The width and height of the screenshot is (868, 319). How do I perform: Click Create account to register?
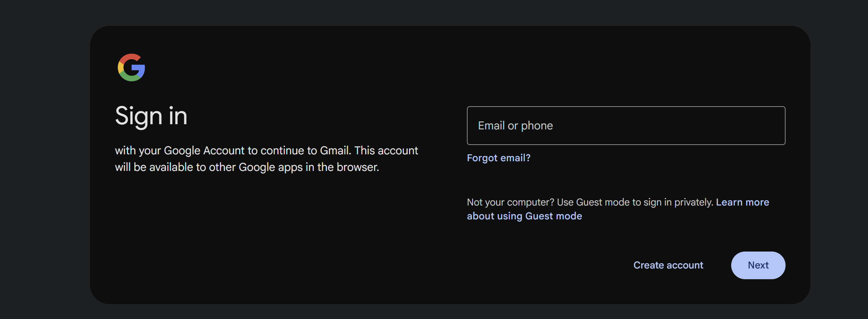(668, 265)
